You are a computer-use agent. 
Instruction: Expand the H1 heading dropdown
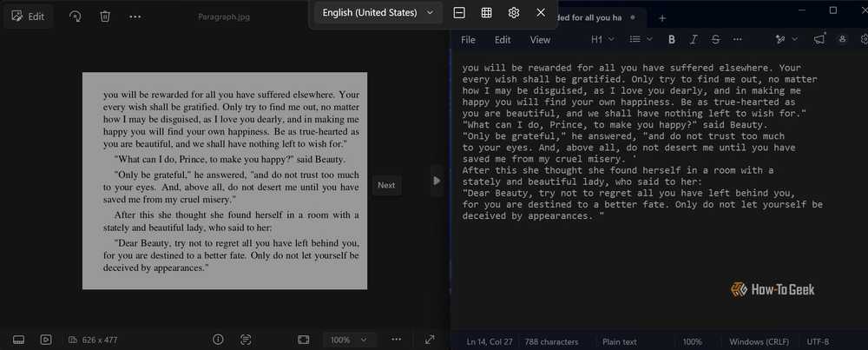point(603,39)
